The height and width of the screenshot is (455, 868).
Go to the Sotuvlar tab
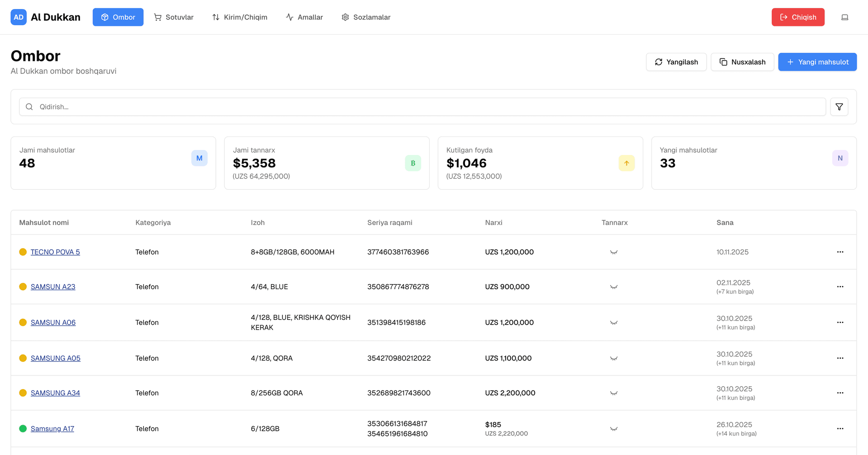174,17
